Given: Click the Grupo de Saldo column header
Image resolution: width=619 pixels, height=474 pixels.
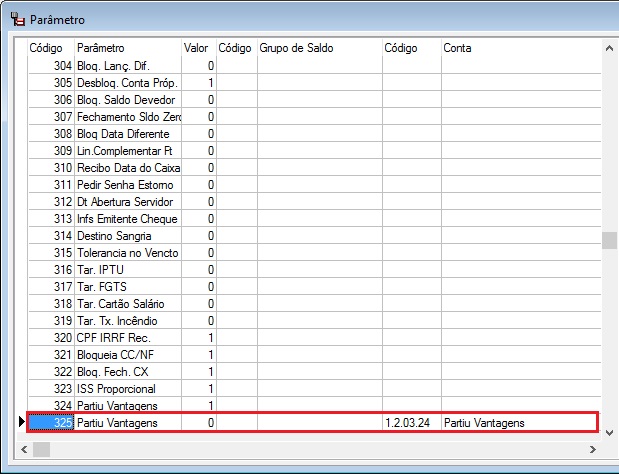Looking at the screenshot, I should click(318, 48).
